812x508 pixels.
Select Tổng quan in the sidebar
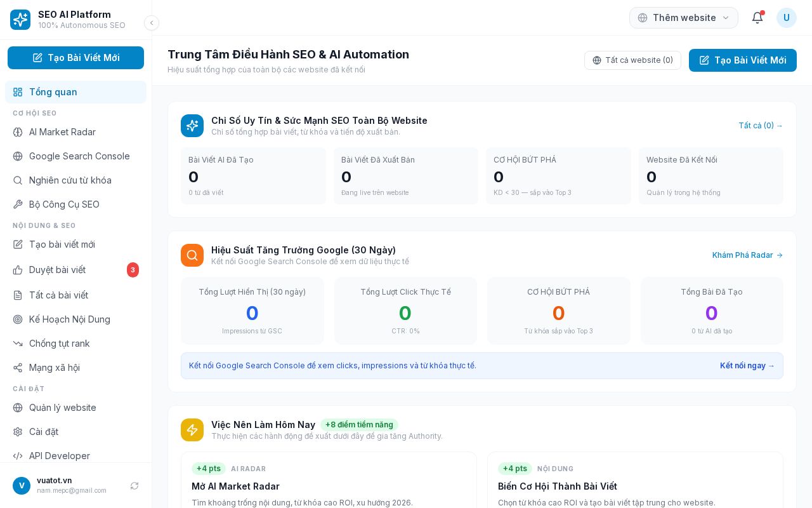pyautogui.click(x=75, y=92)
